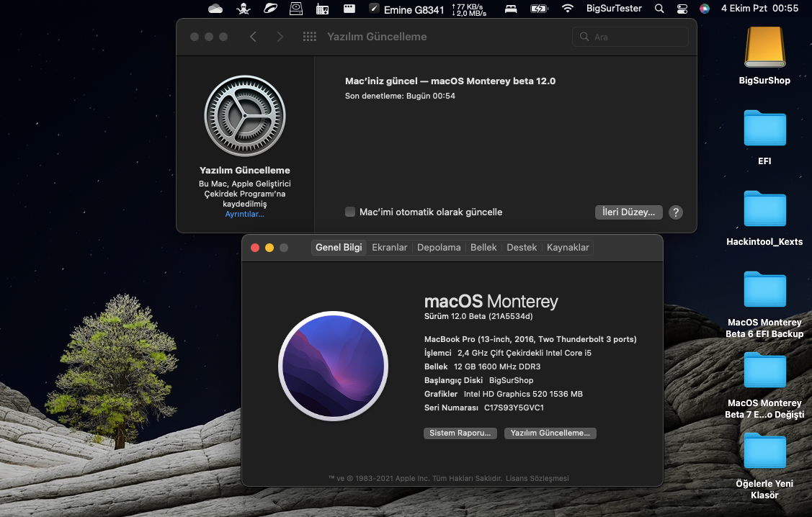Click the show-all grid icon in Yazılım Güncelleme
The height and width of the screenshot is (517, 812).
310,37
